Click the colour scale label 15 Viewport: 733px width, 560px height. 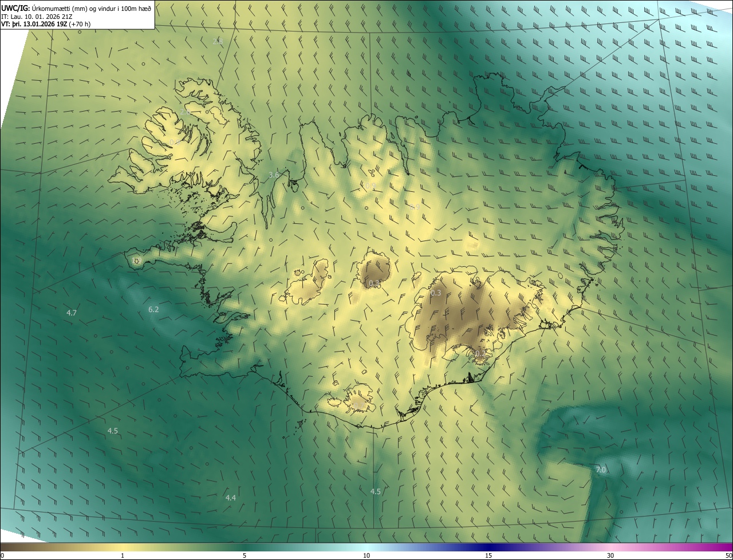(x=488, y=556)
